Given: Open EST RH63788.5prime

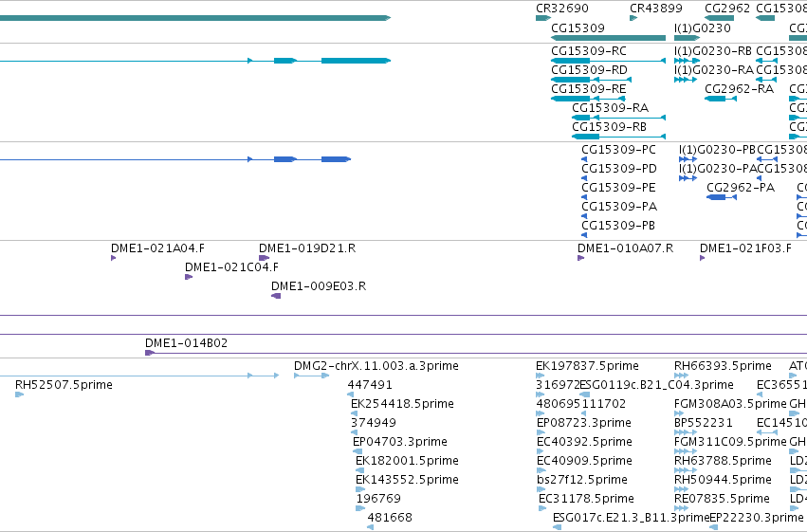Looking at the screenshot, I should click(x=724, y=461).
